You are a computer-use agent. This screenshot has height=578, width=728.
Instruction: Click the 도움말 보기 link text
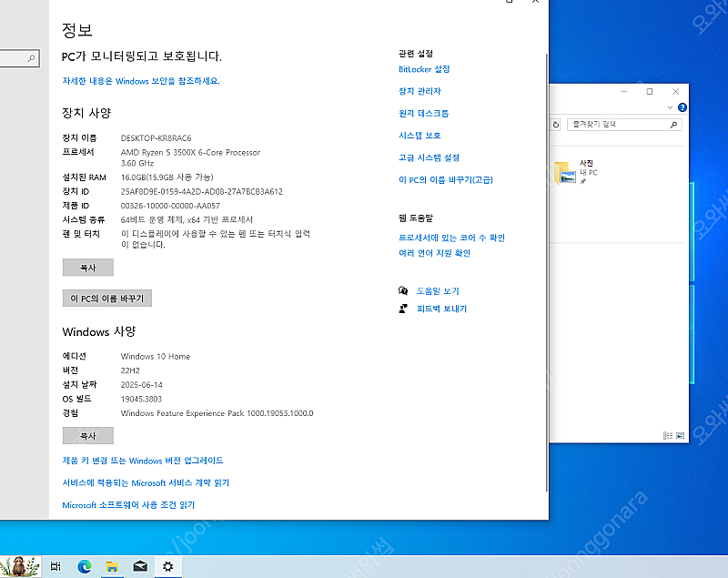click(438, 291)
